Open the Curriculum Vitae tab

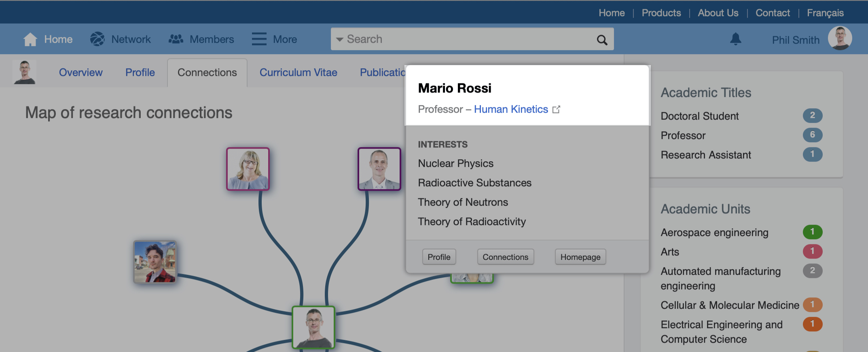pyautogui.click(x=299, y=72)
